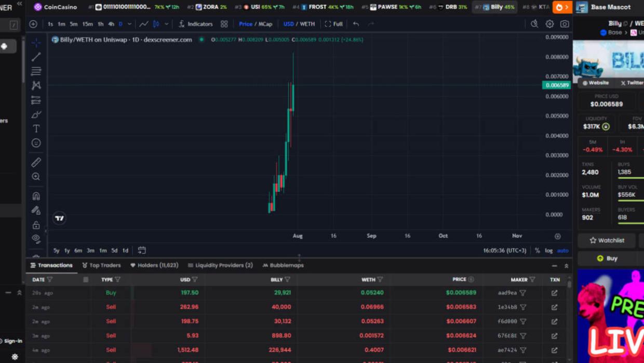This screenshot has height=363, width=644.
Task: Take a chart snapshot with camera icon
Action: pyautogui.click(x=565, y=24)
